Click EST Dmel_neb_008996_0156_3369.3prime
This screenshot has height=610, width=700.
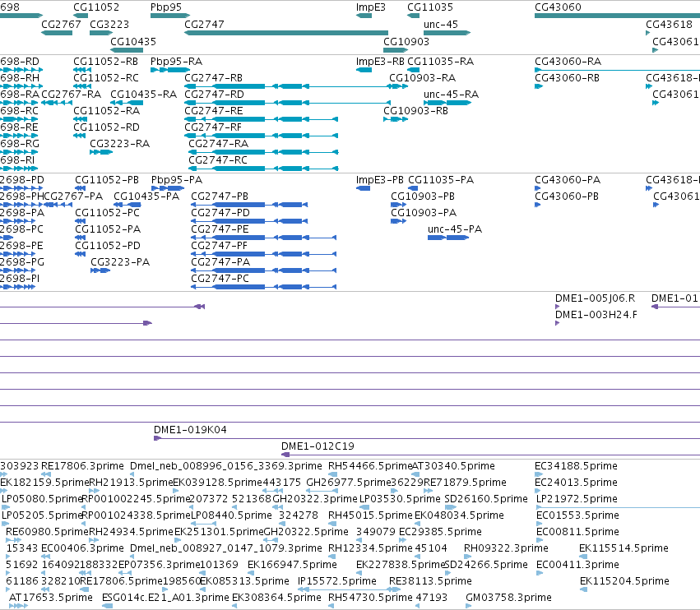(x=132, y=474)
